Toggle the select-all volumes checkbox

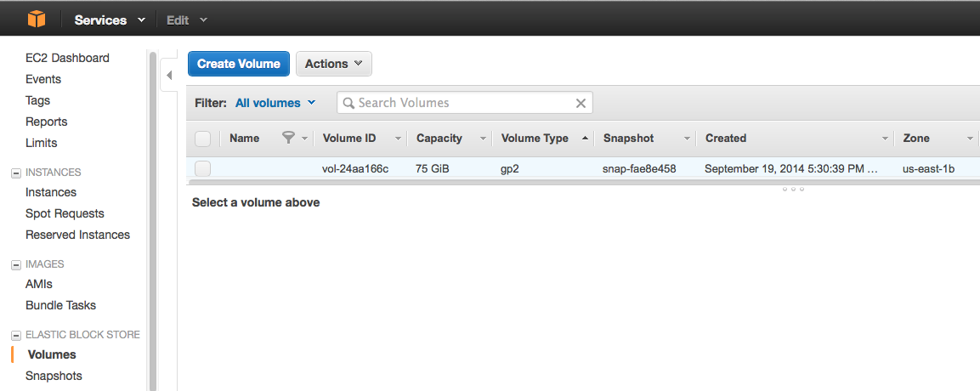[x=202, y=139]
